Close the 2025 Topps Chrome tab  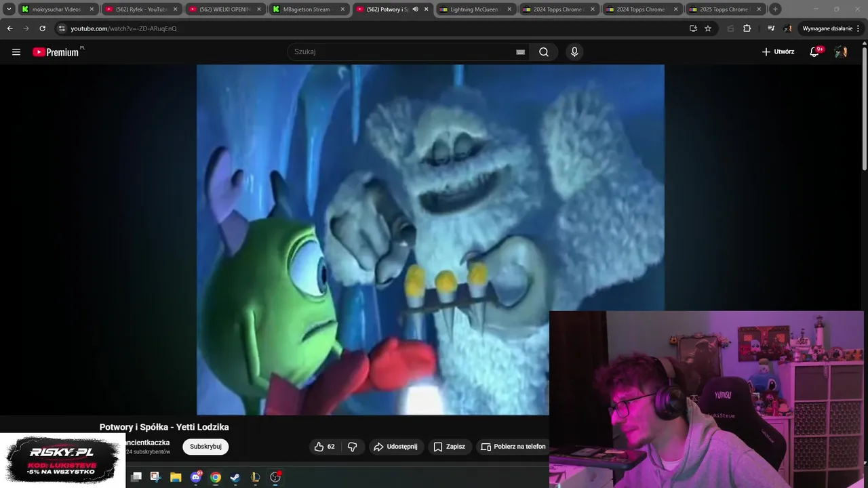pyautogui.click(x=759, y=9)
